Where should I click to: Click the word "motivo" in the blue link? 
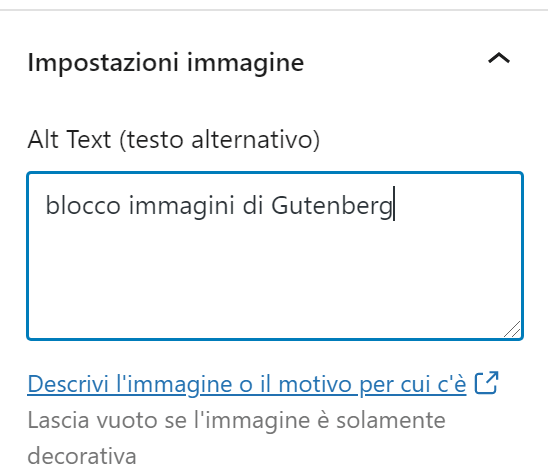tap(315, 384)
